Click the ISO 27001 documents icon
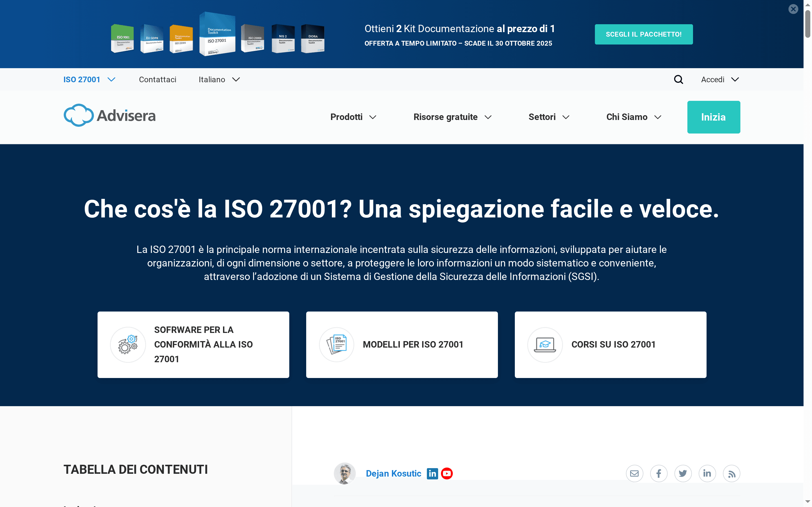This screenshot has width=812, height=507. [x=337, y=344]
